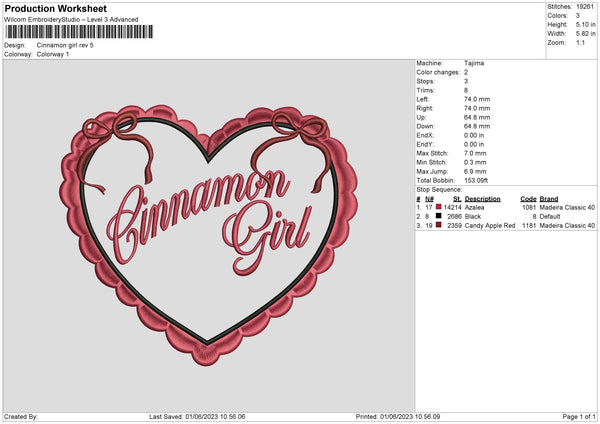Click code 1081 in the Azalea row
This screenshot has width=600, height=424.
tap(529, 207)
